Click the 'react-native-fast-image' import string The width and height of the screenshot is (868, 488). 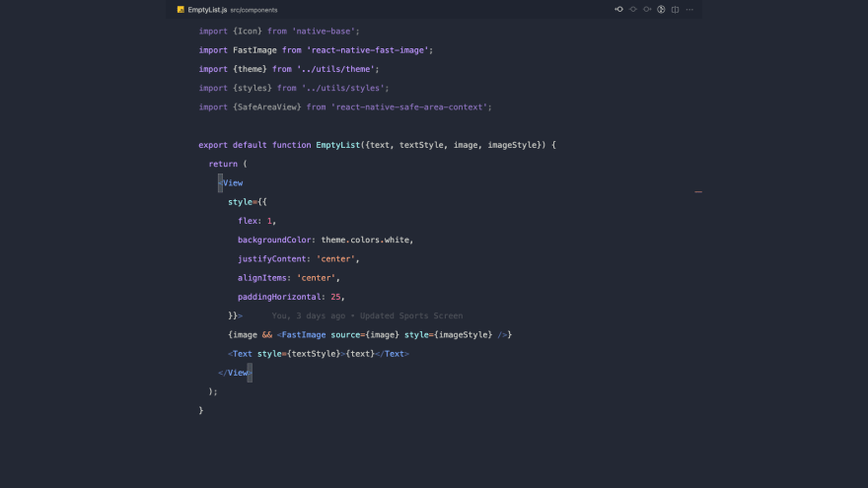(370, 49)
